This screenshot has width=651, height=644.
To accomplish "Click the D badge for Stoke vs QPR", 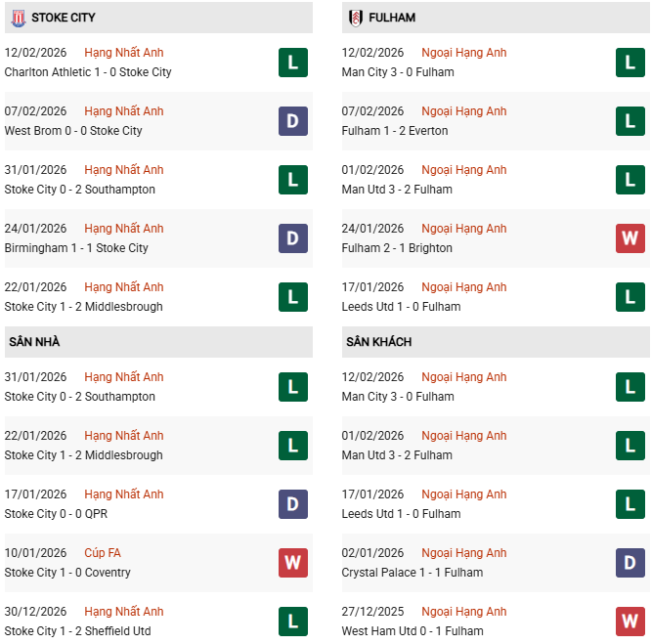I will tap(292, 504).
